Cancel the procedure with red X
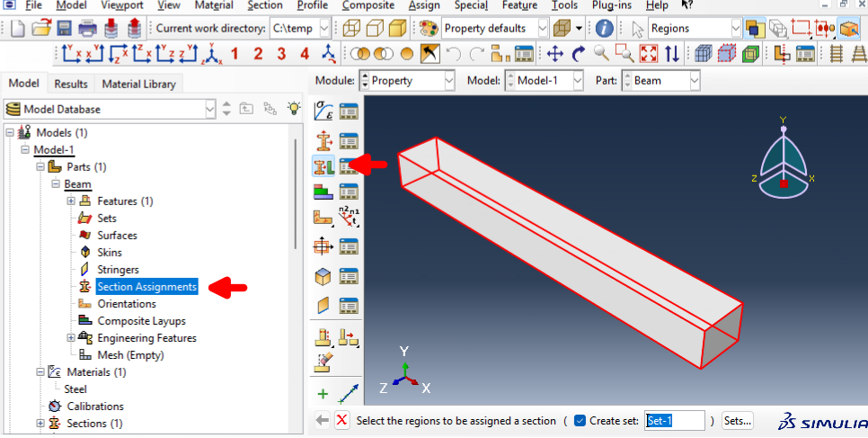 pyautogui.click(x=341, y=420)
